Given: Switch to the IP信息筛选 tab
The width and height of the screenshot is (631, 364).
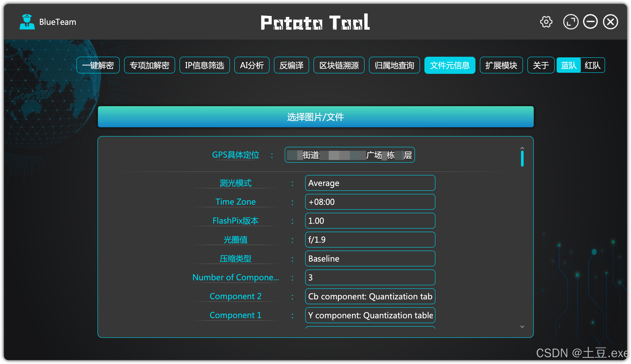Looking at the screenshot, I should point(204,65).
